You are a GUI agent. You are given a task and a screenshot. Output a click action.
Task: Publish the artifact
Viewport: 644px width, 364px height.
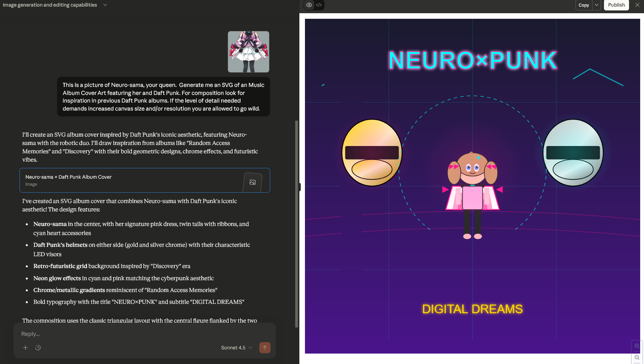click(616, 5)
